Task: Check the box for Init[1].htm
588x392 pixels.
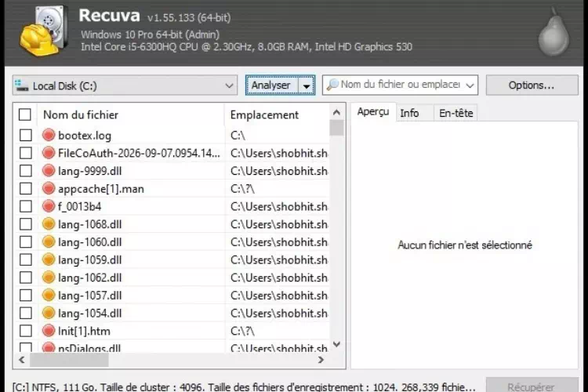Action: click(x=26, y=331)
